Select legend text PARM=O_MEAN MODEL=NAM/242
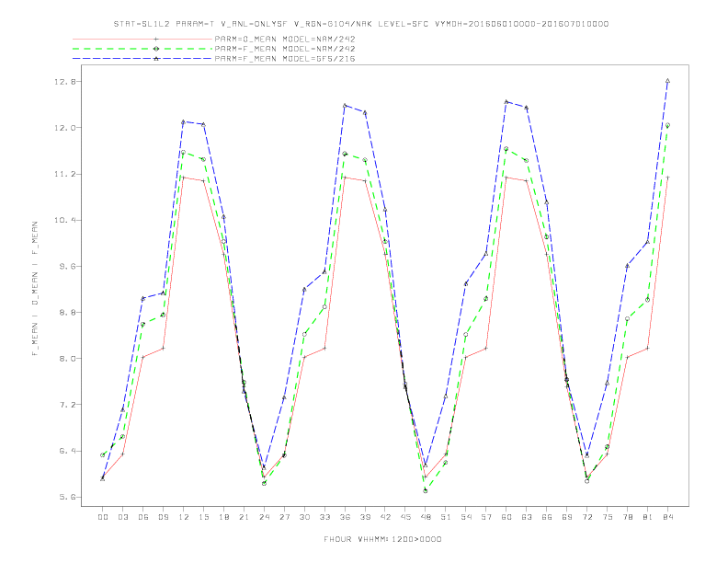 click(x=285, y=39)
